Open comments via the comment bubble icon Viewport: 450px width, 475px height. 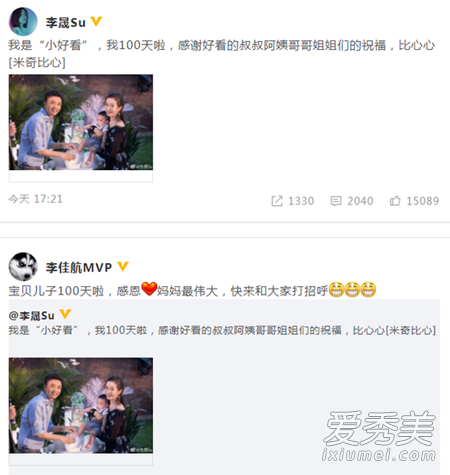coord(336,201)
